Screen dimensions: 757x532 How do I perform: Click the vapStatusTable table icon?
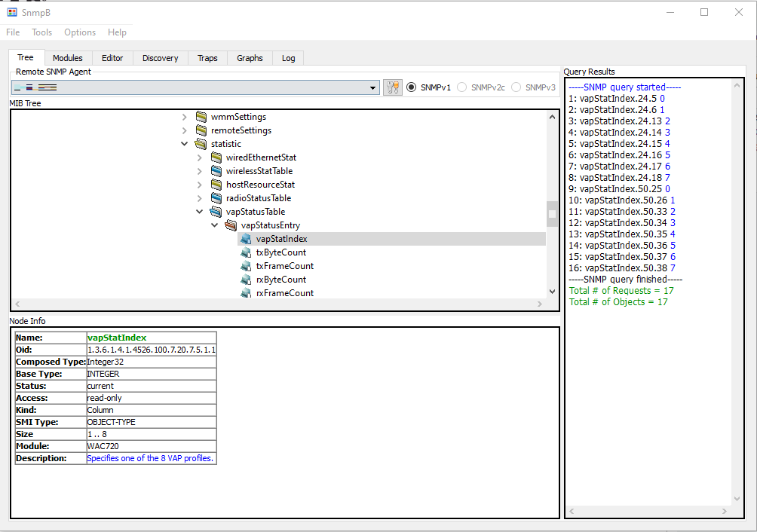[x=216, y=211]
